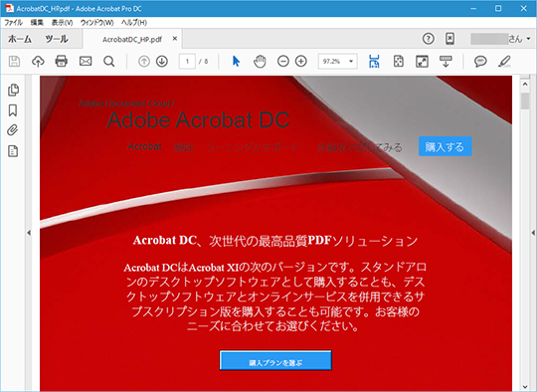Viewport: 537px width, 392px height.
Task: Open the 表示(V) menu
Action: point(62,23)
